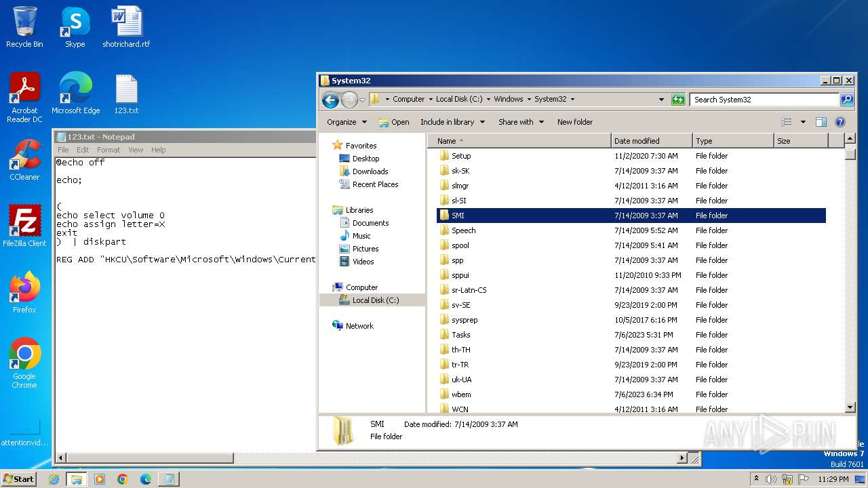This screenshot has height=488, width=868.
Task: Open Notepad's Help menu
Action: [x=158, y=150]
